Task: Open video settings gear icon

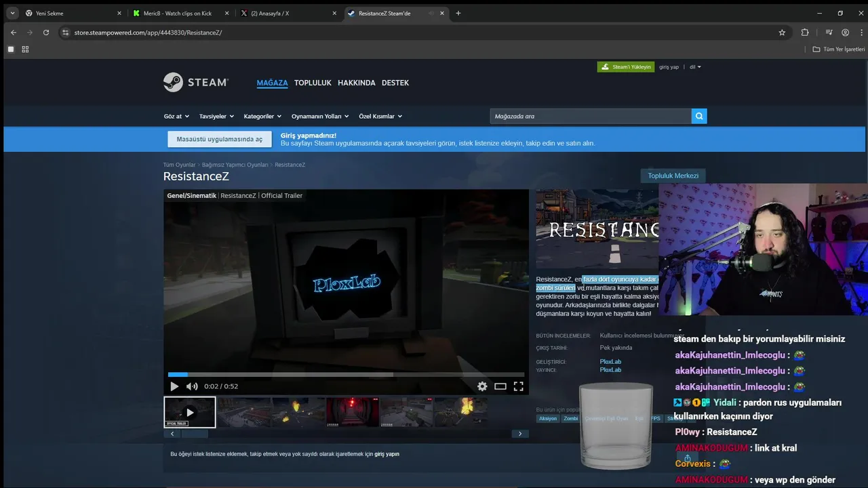Action: coord(482,386)
